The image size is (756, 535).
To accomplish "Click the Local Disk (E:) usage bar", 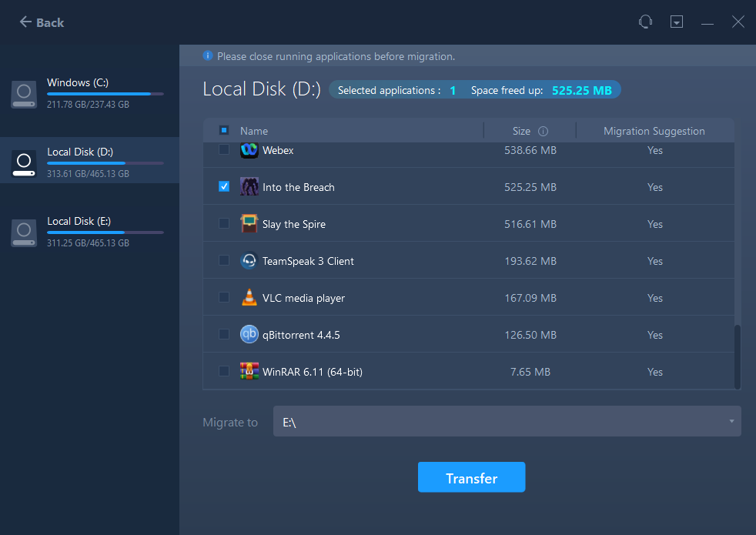I will pos(105,232).
